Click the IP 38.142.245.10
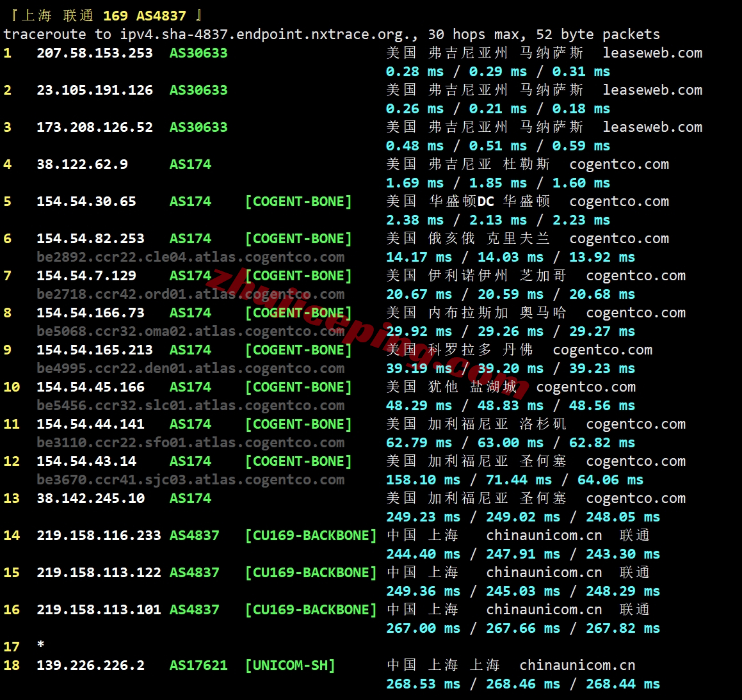Image resolution: width=742 pixels, height=700 pixels. coord(90,498)
